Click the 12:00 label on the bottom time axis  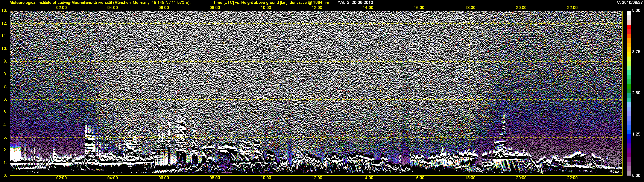pyautogui.click(x=317, y=178)
